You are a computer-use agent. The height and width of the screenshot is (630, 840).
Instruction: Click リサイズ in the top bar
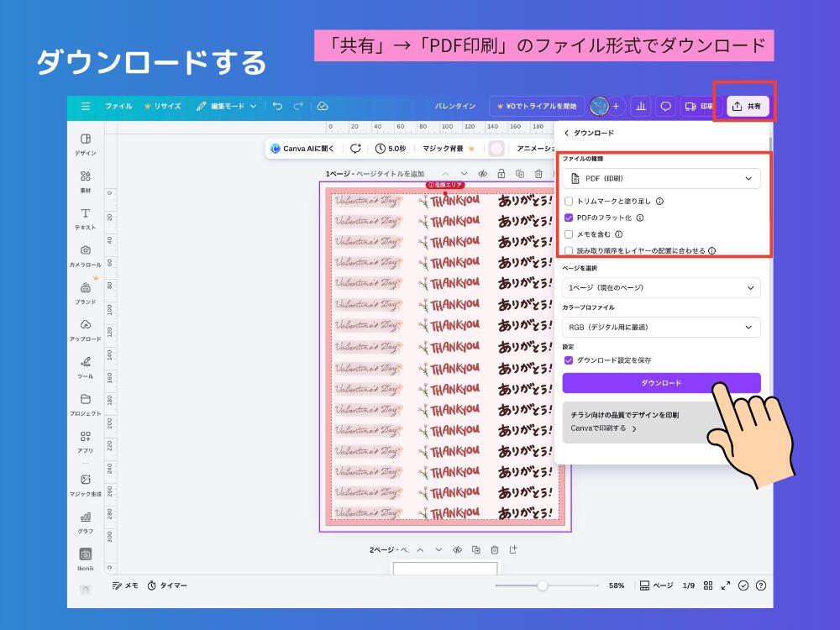[165, 106]
